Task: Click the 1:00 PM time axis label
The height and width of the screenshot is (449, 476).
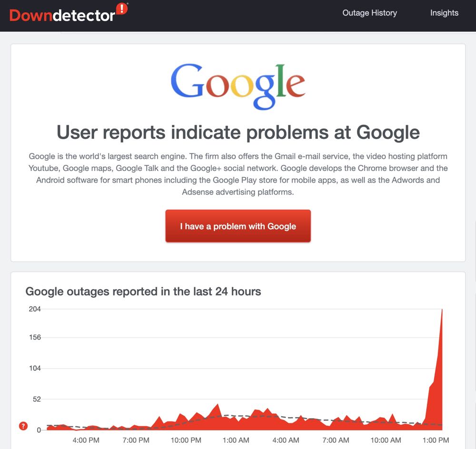Action: tap(436, 440)
